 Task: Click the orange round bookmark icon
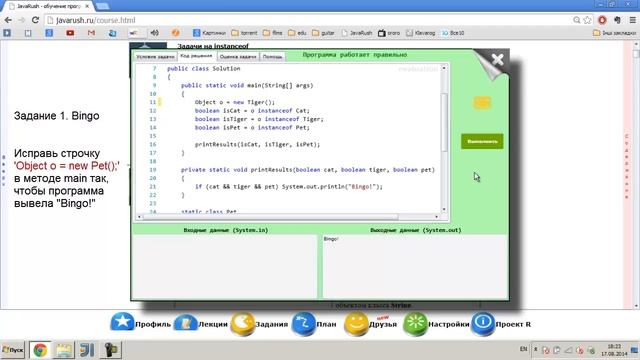pyautogui.click(x=176, y=33)
